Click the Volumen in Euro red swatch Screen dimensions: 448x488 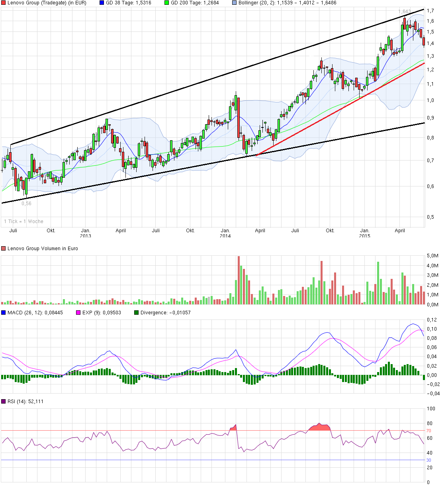[4, 249]
